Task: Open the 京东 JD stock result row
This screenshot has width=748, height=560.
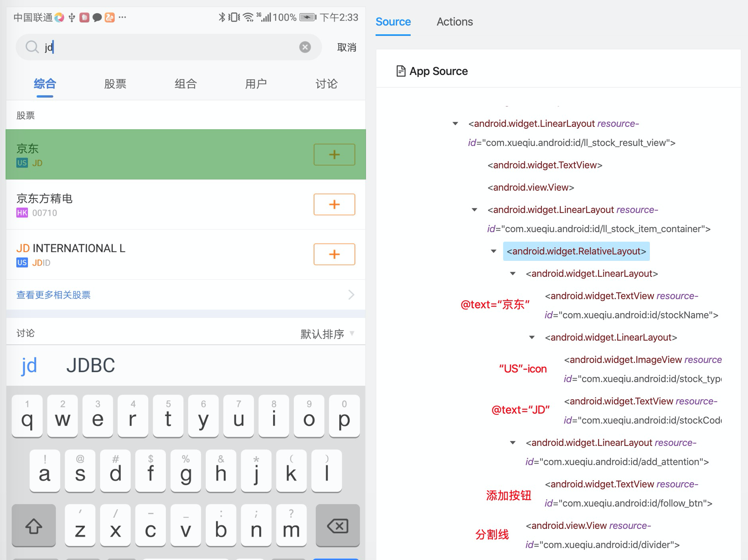Action: (186, 154)
